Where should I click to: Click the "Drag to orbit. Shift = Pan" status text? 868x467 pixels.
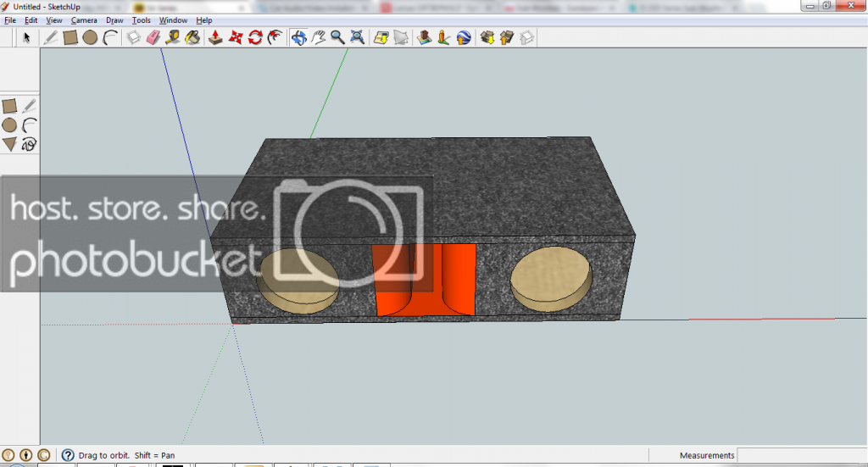tap(127, 455)
